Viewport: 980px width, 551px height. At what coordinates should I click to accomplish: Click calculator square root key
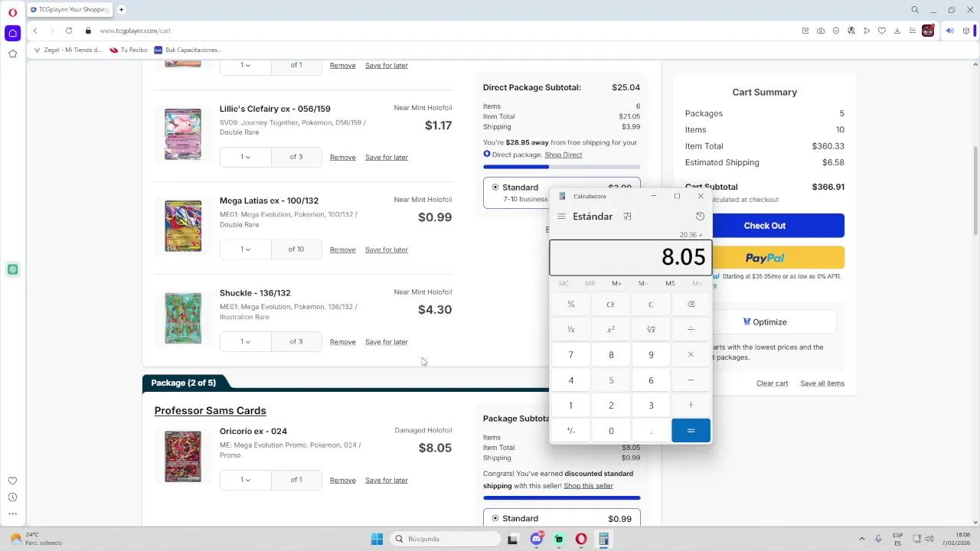tap(651, 329)
